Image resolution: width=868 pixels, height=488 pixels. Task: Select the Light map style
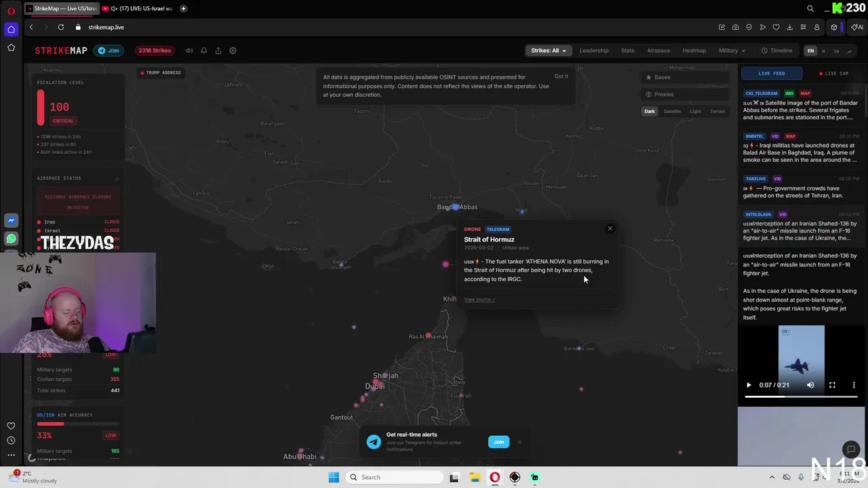coord(695,111)
